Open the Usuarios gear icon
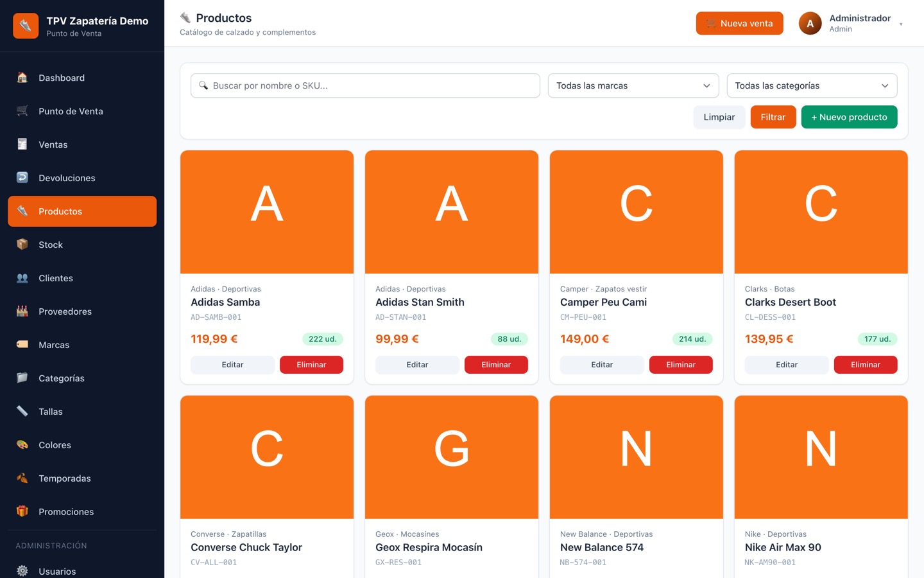 [x=22, y=571]
